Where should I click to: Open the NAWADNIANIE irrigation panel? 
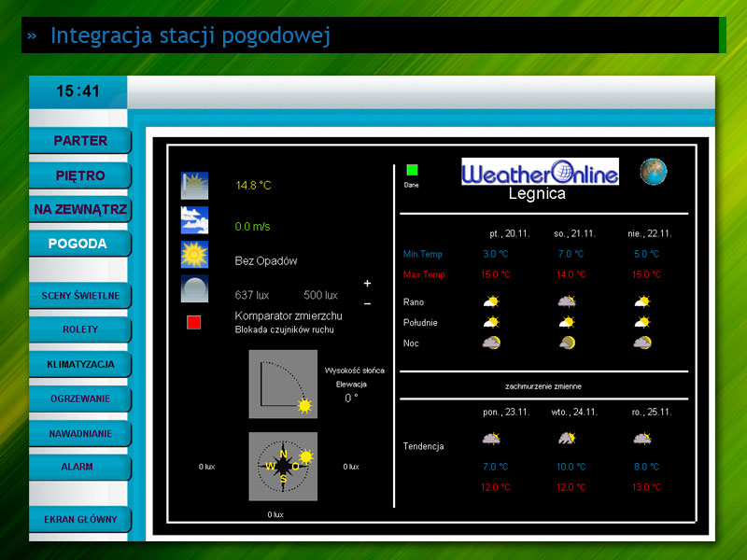[80, 433]
